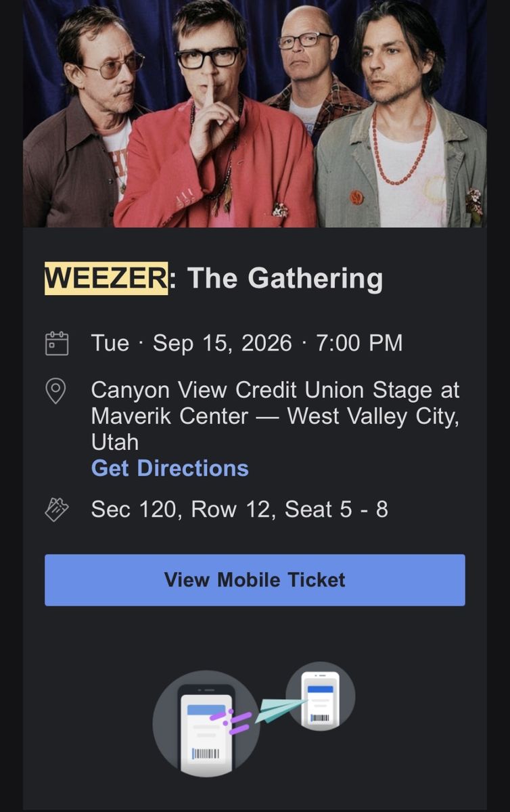Tap the View Mobile Ticket button

click(x=255, y=580)
